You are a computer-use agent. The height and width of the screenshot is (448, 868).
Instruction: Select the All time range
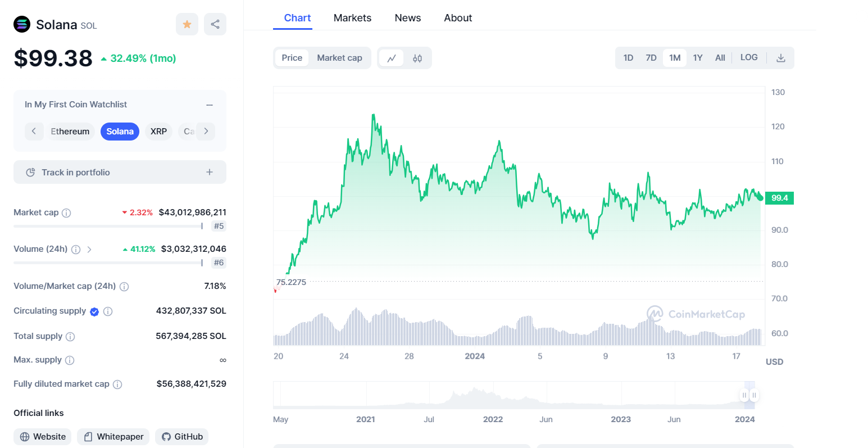[x=720, y=58]
